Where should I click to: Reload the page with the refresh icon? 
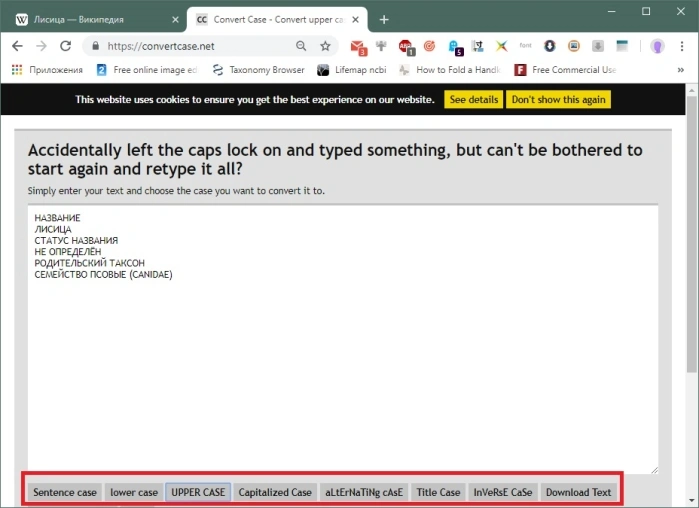click(x=66, y=46)
